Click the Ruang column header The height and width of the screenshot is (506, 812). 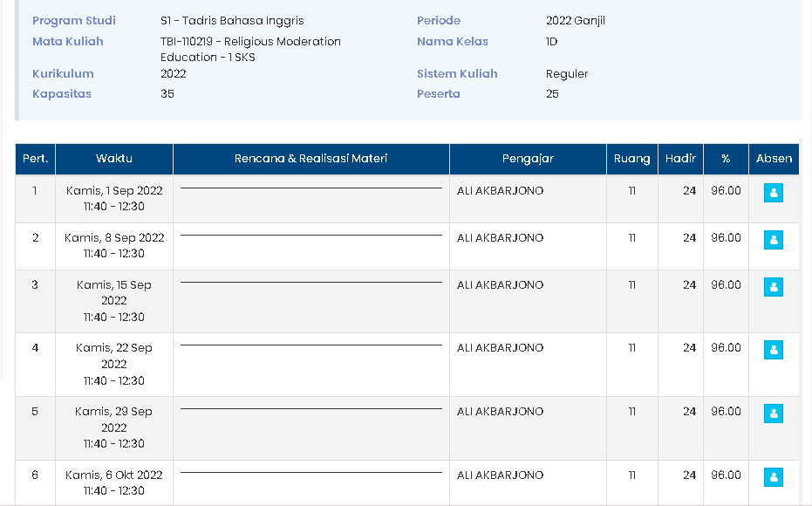631,159
